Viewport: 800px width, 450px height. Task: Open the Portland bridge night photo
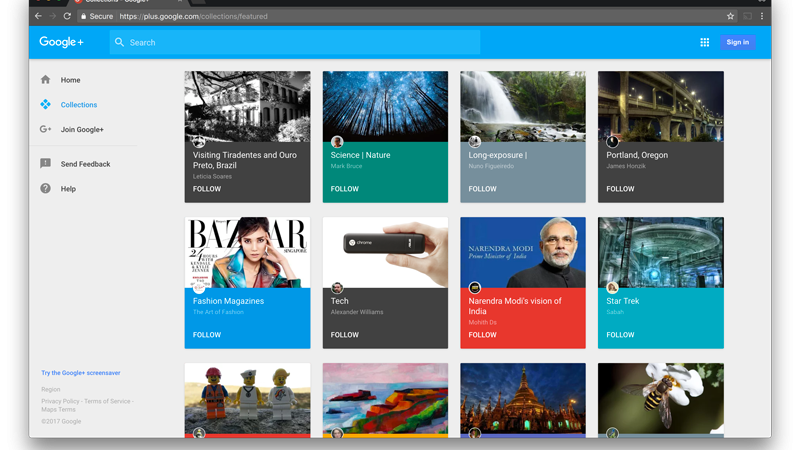[661, 106]
